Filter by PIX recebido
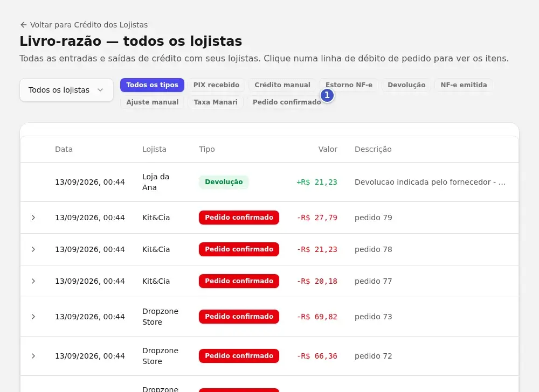 pyautogui.click(x=216, y=85)
